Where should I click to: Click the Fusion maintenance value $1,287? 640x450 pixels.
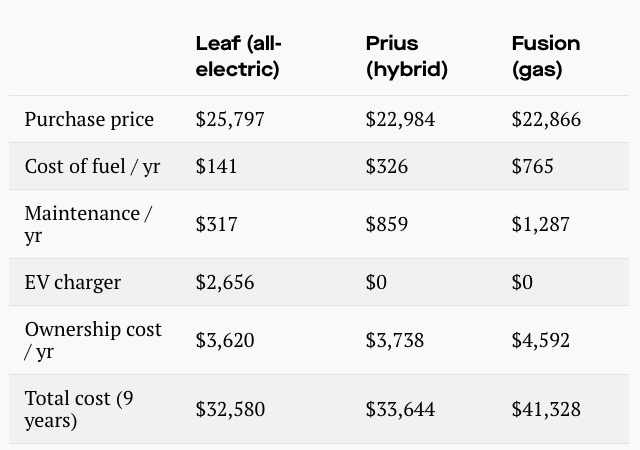[540, 224]
